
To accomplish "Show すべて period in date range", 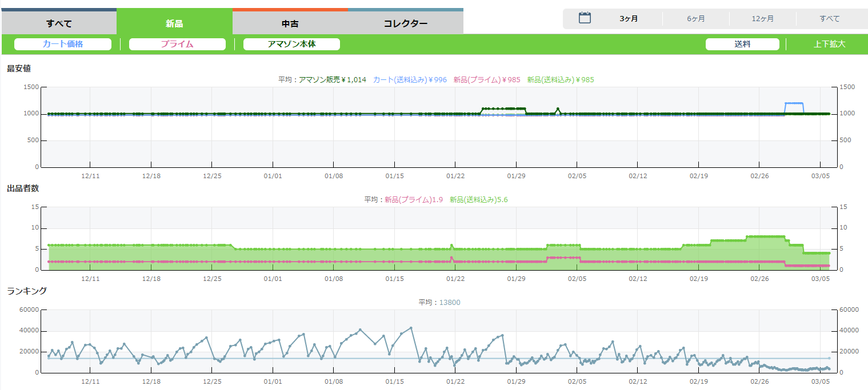I will [830, 19].
